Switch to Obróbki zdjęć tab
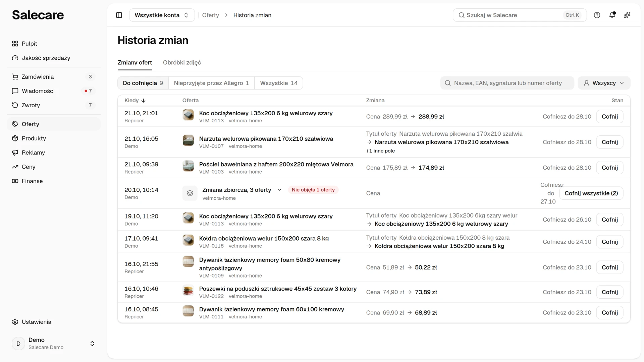Viewport: 644px width, 362px height. tap(182, 63)
